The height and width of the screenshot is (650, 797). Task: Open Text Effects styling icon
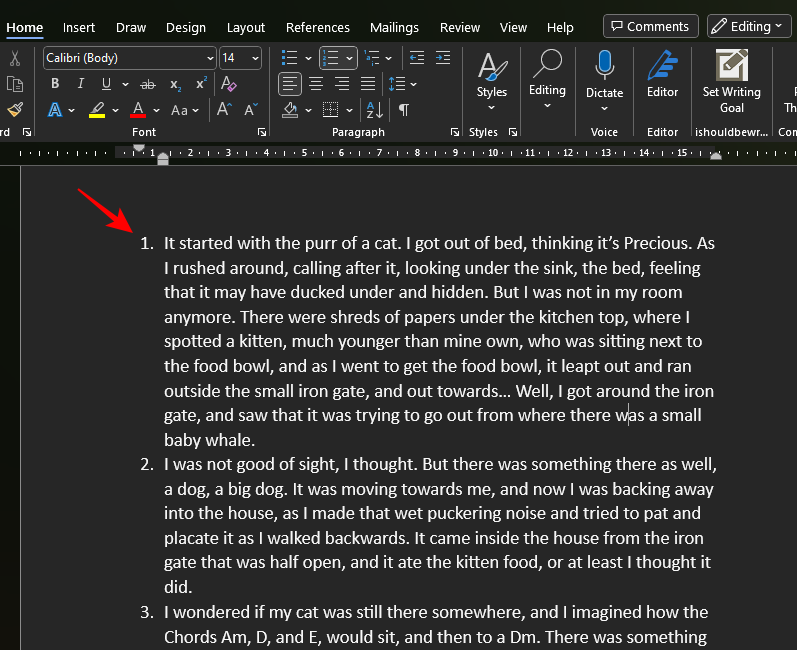55,110
